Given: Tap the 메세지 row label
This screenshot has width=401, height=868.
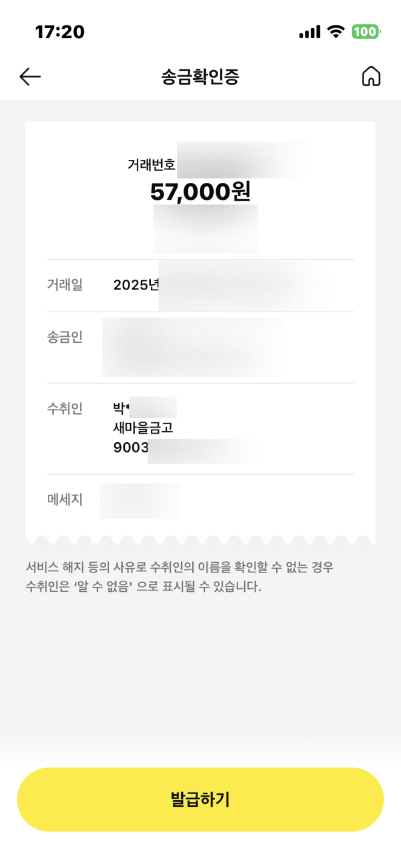Looking at the screenshot, I should pyautogui.click(x=65, y=500).
